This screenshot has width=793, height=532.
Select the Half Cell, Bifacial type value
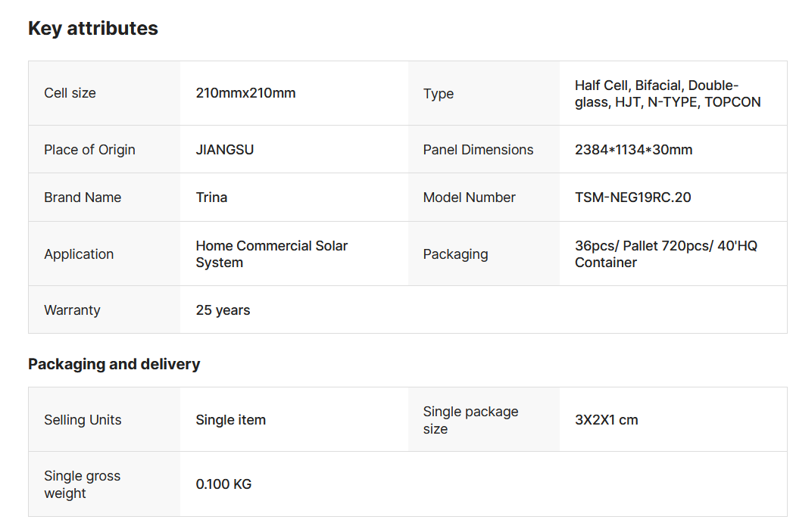(x=667, y=94)
